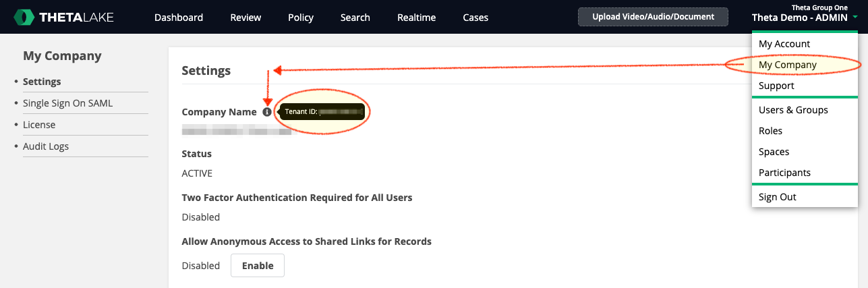Screen dimensions: 868x288
Task: Go to the Review nav item
Action: [x=245, y=18]
